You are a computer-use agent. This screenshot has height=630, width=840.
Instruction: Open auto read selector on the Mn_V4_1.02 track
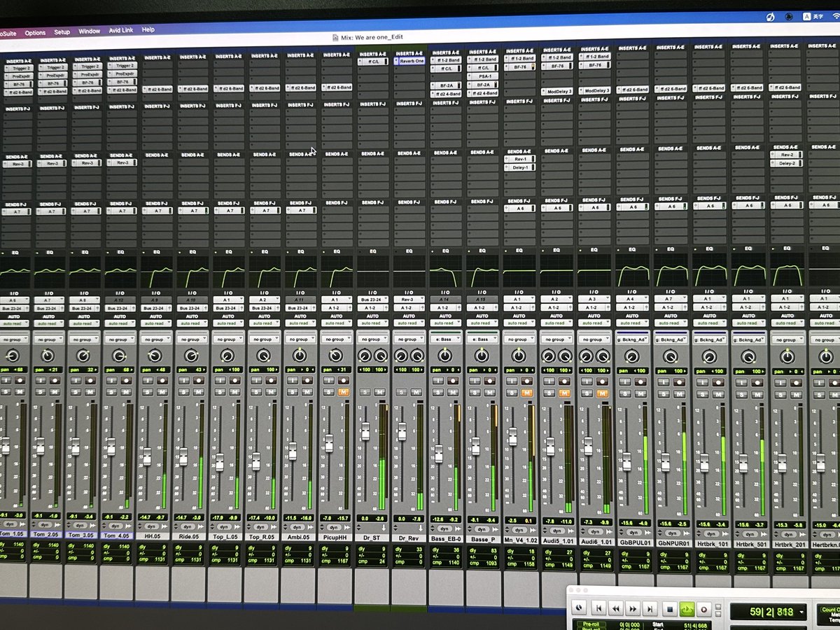[x=518, y=323]
